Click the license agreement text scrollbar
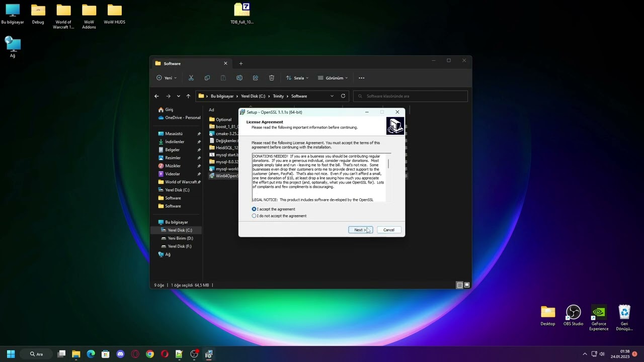 [388, 164]
